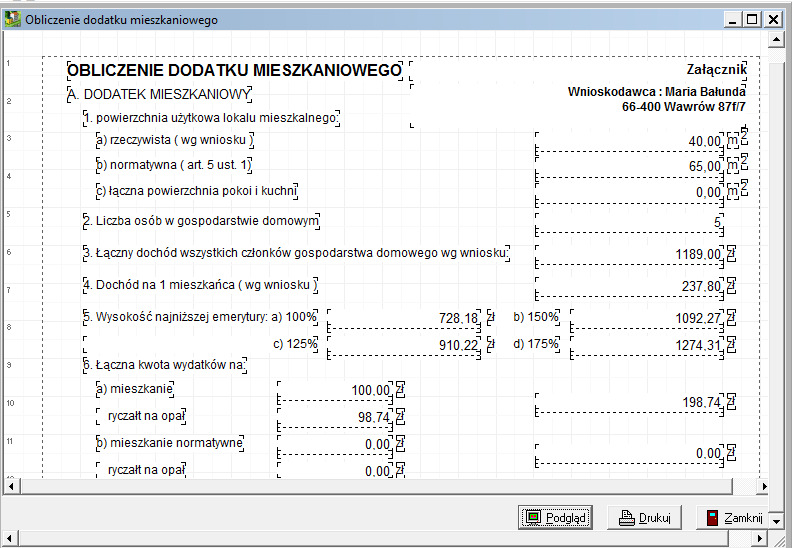Click the d) 175% label

(536, 344)
